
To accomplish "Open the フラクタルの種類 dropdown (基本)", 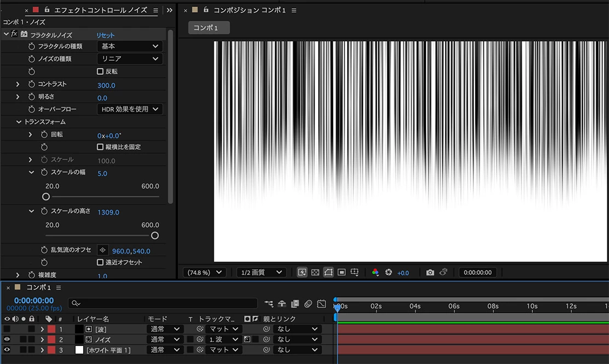I will click(130, 46).
